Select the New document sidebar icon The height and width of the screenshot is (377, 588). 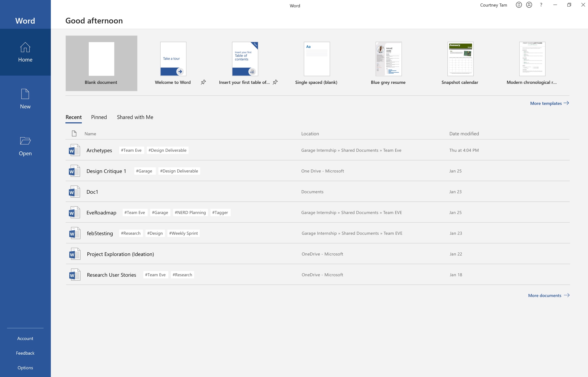tap(25, 94)
